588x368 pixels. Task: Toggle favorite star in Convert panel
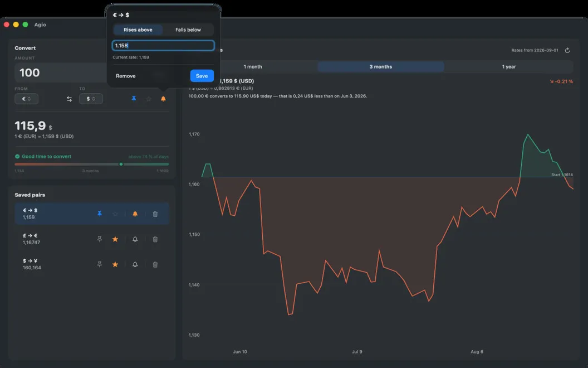point(149,99)
